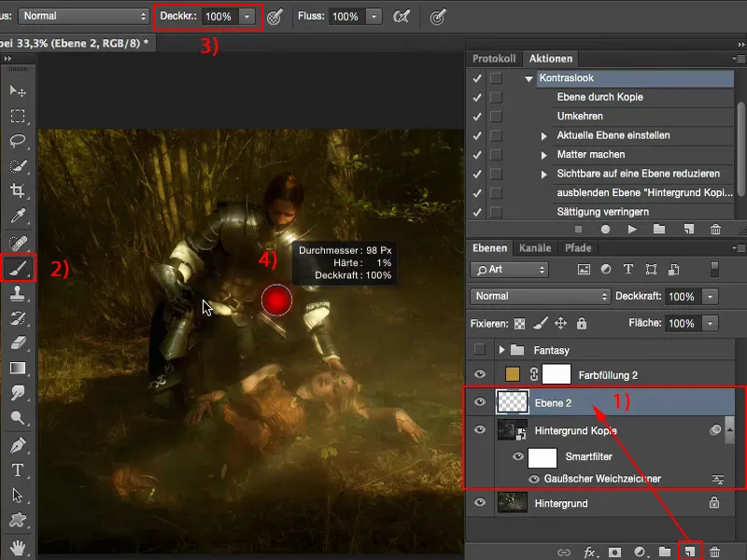Select the Crop tool
747x560 pixels.
(18, 190)
